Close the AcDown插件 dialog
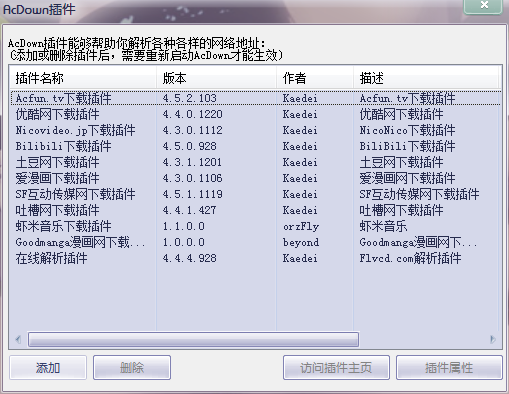Viewport: 509px width, 394px height. (x=484, y=6)
